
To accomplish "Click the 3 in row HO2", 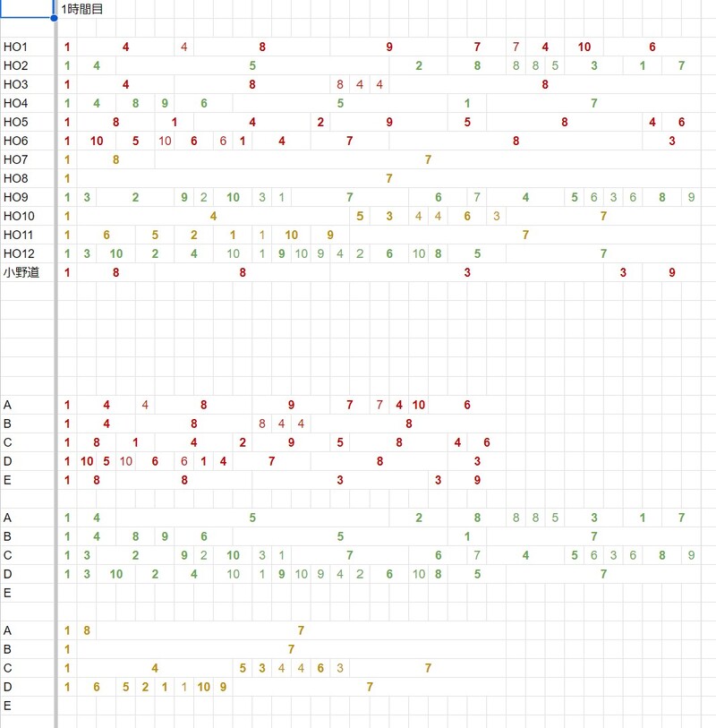I will (x=594, y=65).
